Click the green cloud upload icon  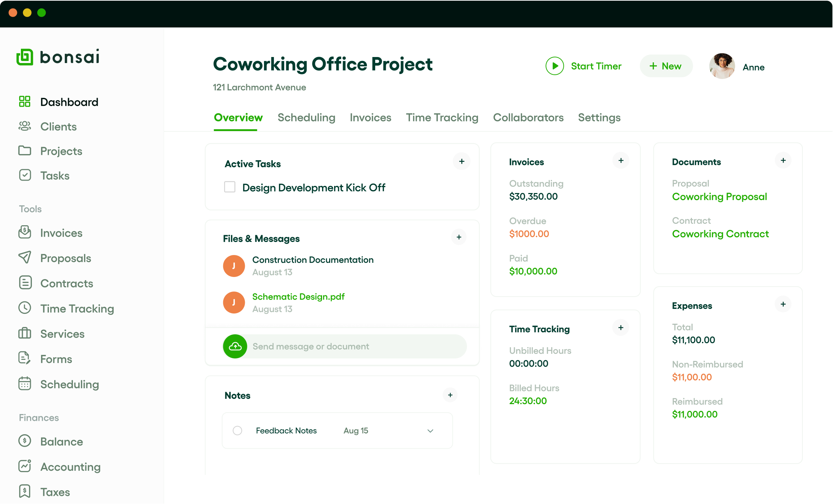[x=235, y=346]
